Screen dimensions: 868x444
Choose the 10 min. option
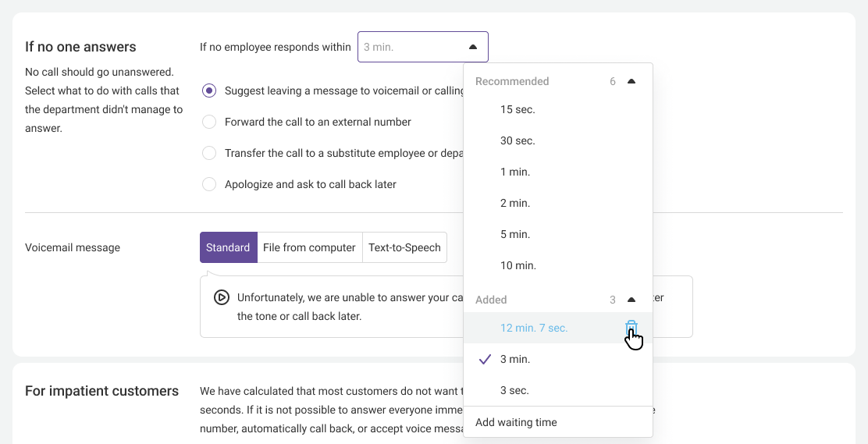pos(518,265)
